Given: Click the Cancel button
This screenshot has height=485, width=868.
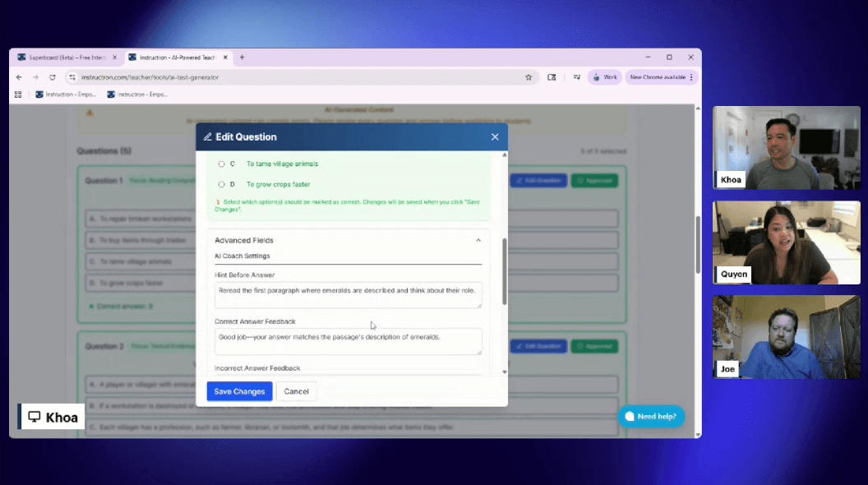Looking at the screenshot, I should point(296,391).
